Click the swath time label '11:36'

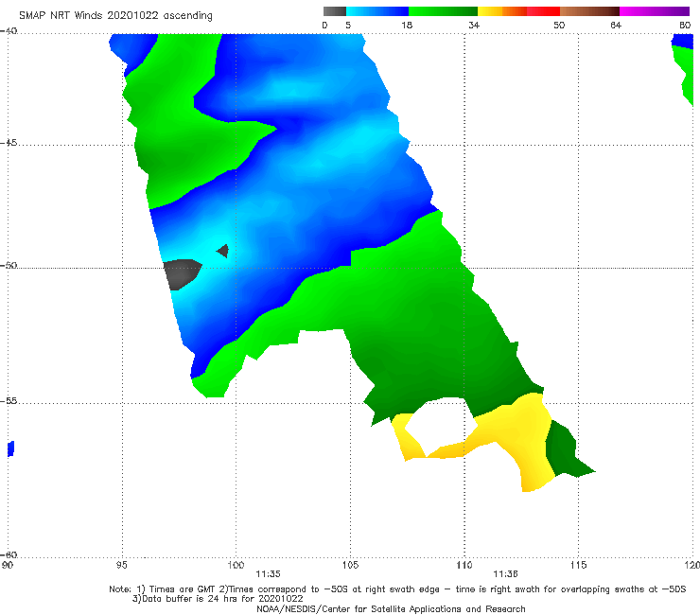coord(505,574)
